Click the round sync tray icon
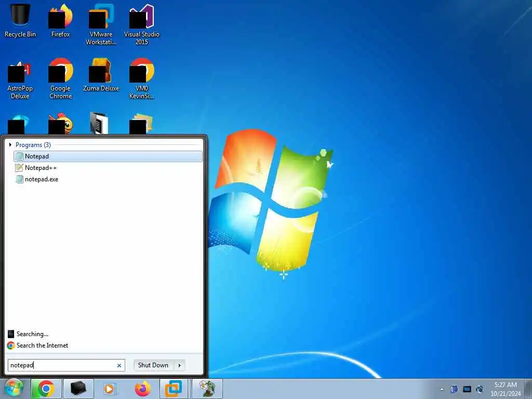This screenshot has width=532, height=399. [x=480, y=389]
